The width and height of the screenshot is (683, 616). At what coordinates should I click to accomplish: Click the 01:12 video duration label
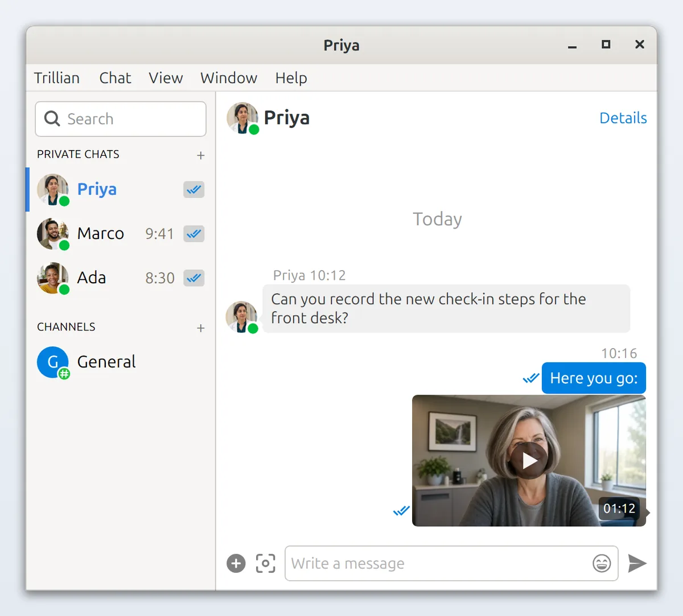coord(619,508)
